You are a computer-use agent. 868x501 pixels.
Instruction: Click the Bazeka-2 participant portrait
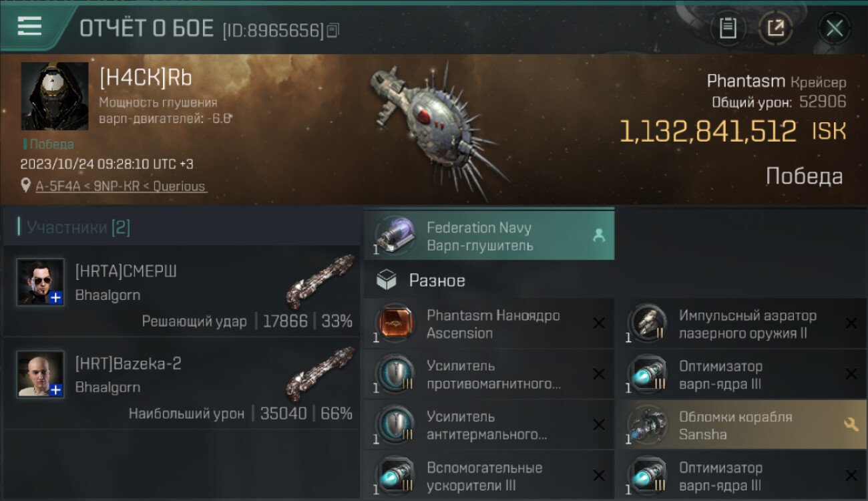tap(40, 374)
